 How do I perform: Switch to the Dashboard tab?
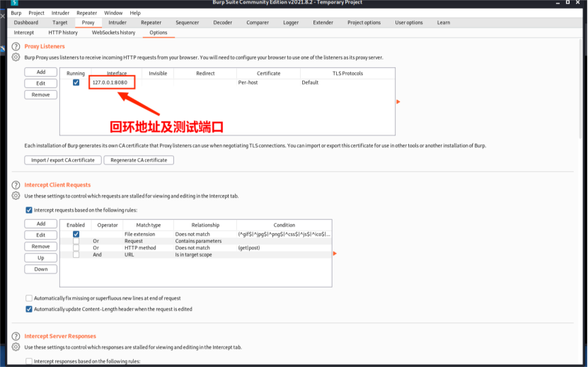[x=26, y=23]
